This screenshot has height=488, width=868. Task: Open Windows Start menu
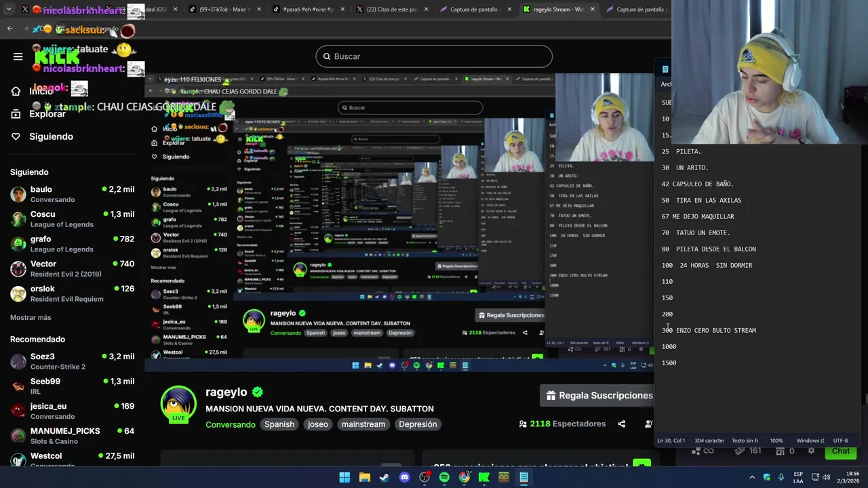[x=344, y=477]
